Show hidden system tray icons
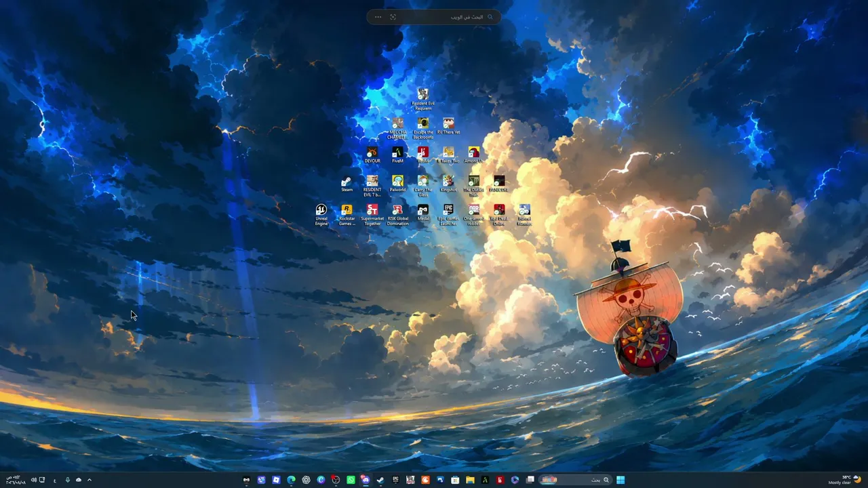868x488 pixels. pyautogui.click(x=89, y=480)
